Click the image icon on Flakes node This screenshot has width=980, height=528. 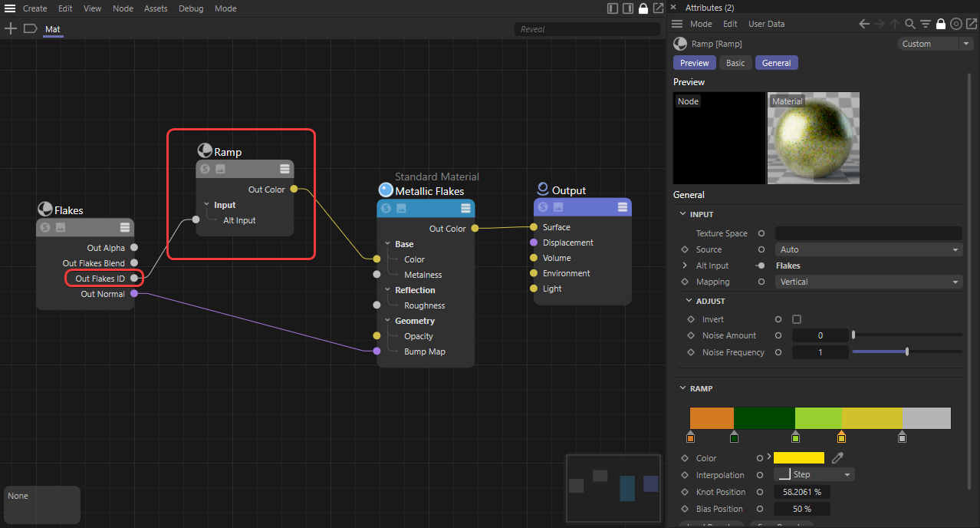[x=61, y=227]
